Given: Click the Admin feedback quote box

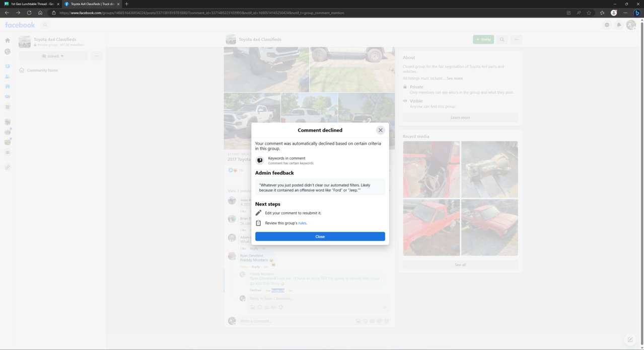Looking at the screenshot, I should (320, 187).
